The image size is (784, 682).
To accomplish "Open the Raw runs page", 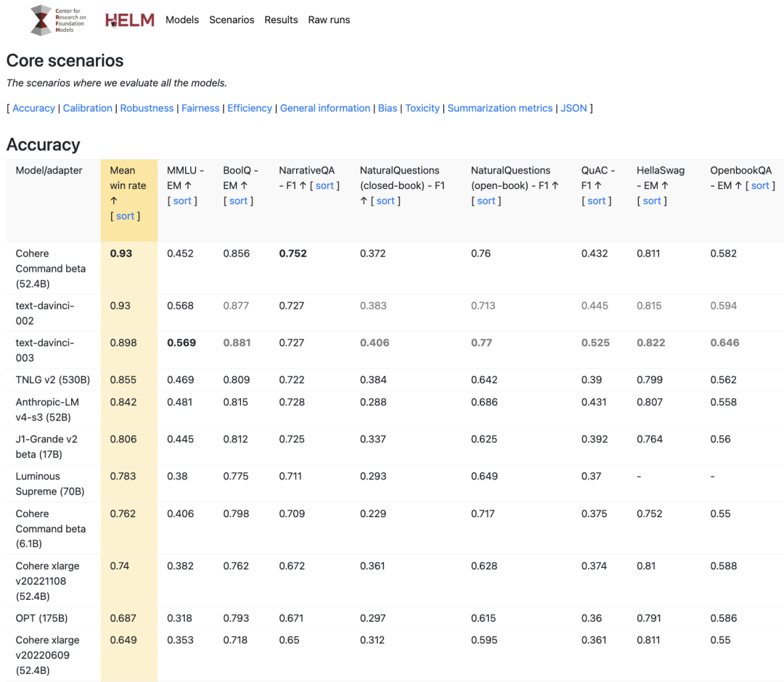I will tap(329, 20).
